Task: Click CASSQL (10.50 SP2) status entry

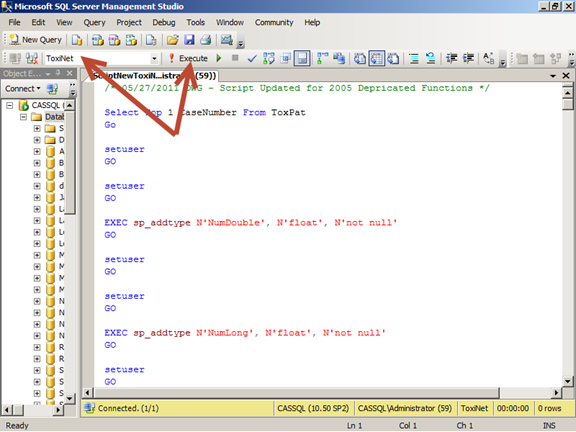Action: pos(313,408)
